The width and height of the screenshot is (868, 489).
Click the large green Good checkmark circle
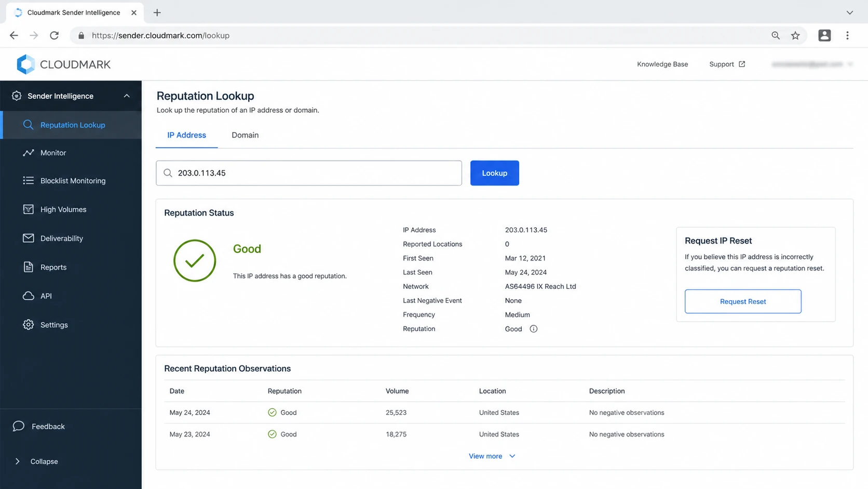click(x=195, y=261)
